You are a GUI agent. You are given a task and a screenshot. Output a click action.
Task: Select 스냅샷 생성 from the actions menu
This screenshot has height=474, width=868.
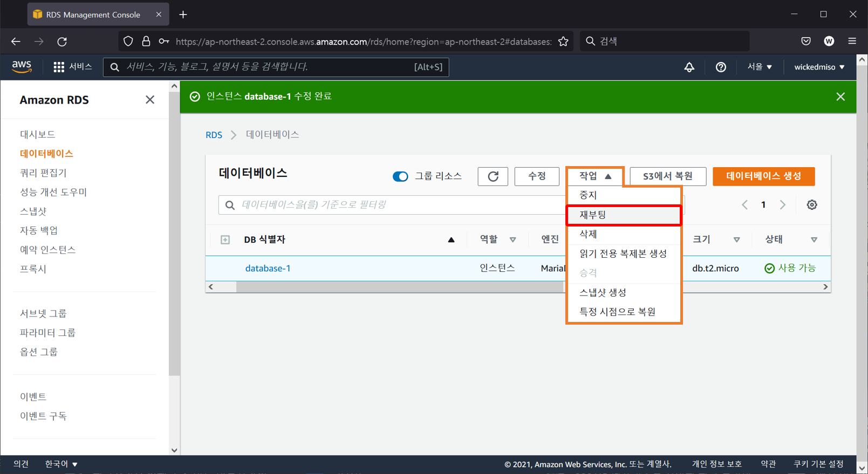pyautogui.click(x=624, y=293)
